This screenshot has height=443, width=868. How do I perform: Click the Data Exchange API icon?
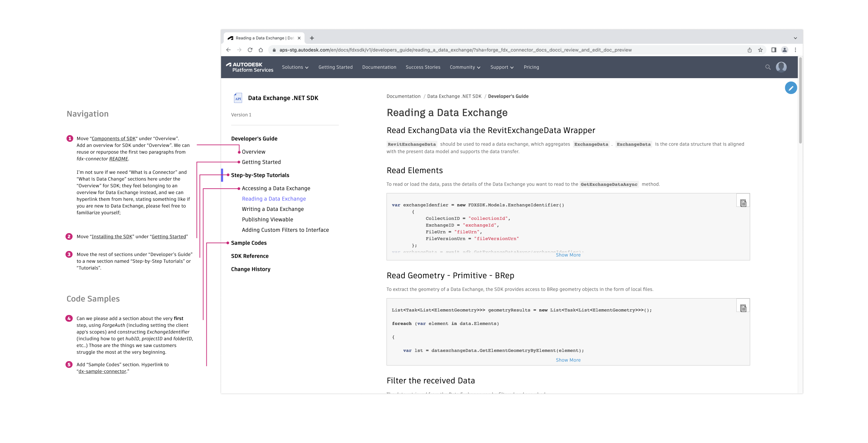point(238,98)
